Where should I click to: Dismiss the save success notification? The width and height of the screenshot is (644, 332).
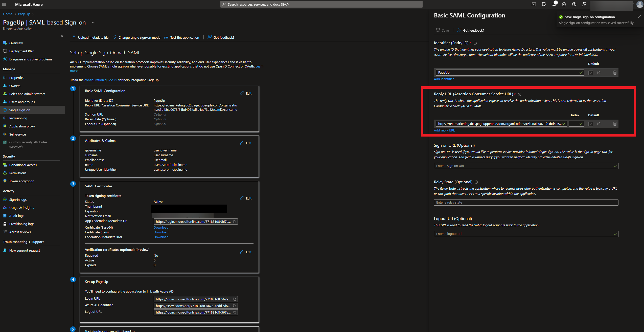pyautogui.click(x=639, y=17)
